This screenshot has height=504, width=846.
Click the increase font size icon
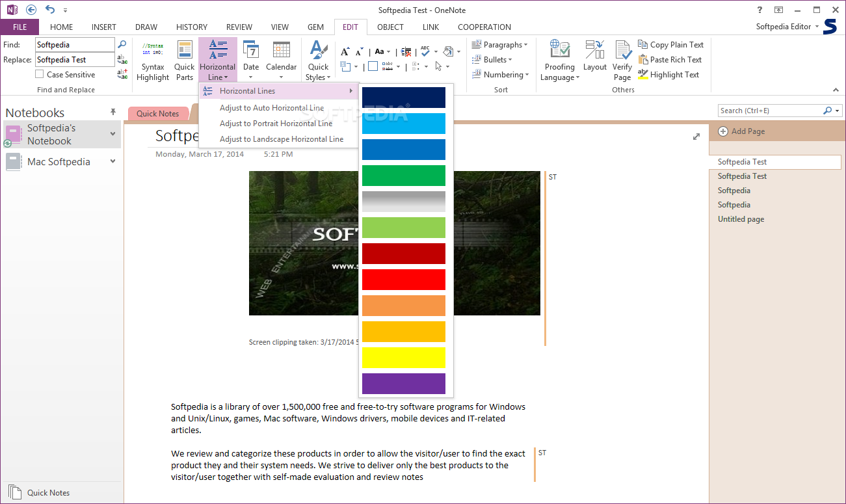coord(345,51)
